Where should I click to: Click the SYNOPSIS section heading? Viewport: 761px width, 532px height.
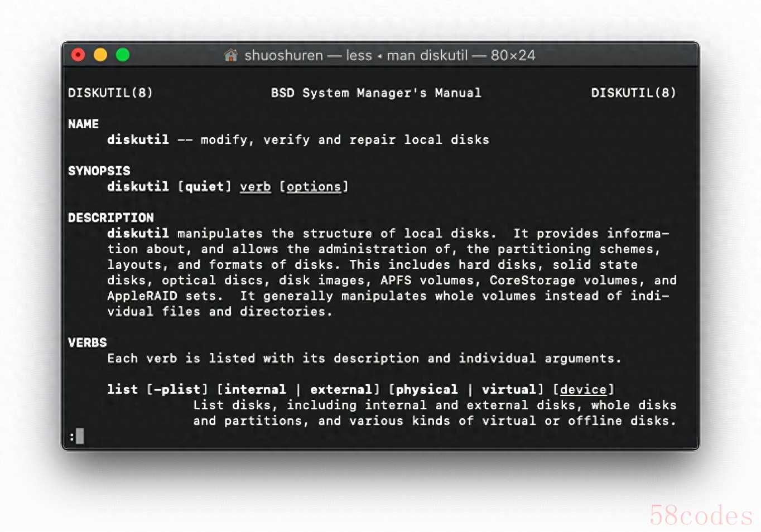(x=99, y=171)
